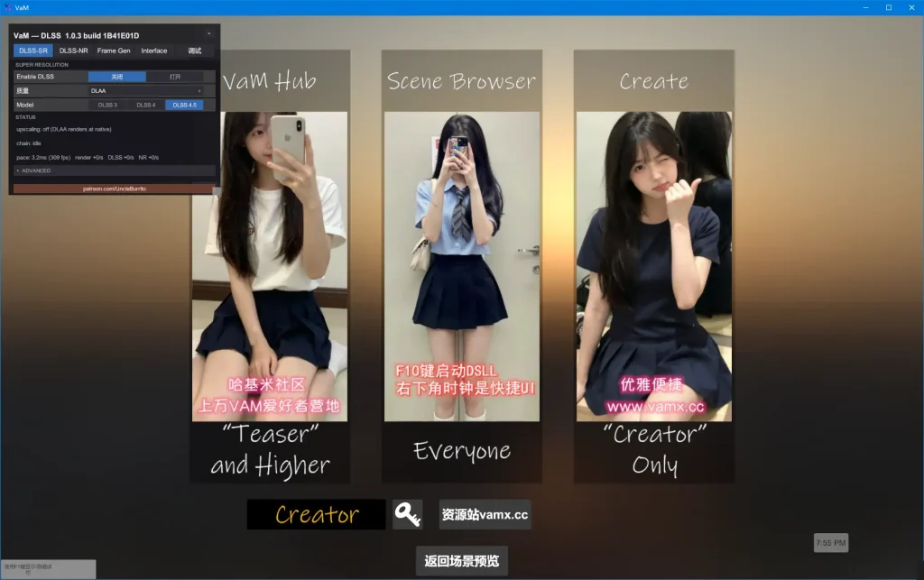Viewport: 924px width, 580px height.
Task: Open the 调试 debug tab
Action: [195, 51]
